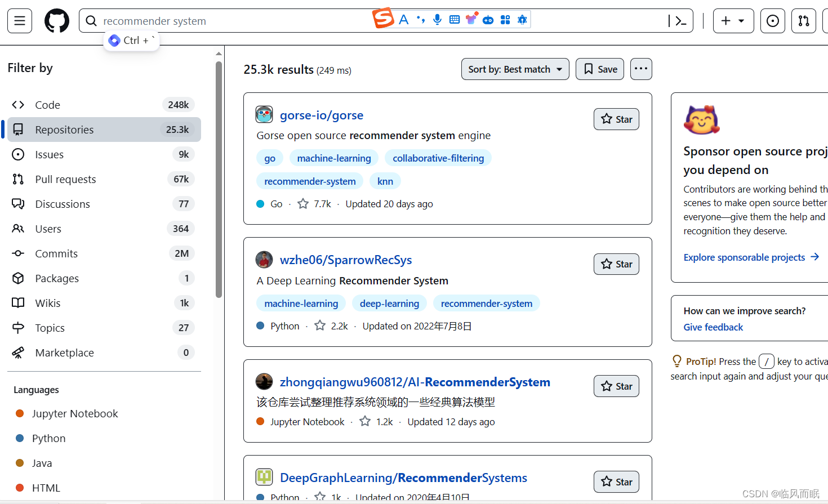Image resolution: width=828 pixels, height=504 pixels.
Task: Open the Sogou toolbox grid icon
Action: tap(505, 20)
